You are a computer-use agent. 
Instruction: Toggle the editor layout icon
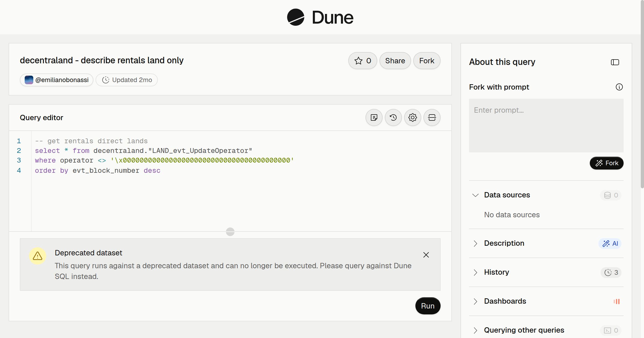coord(432,117)
